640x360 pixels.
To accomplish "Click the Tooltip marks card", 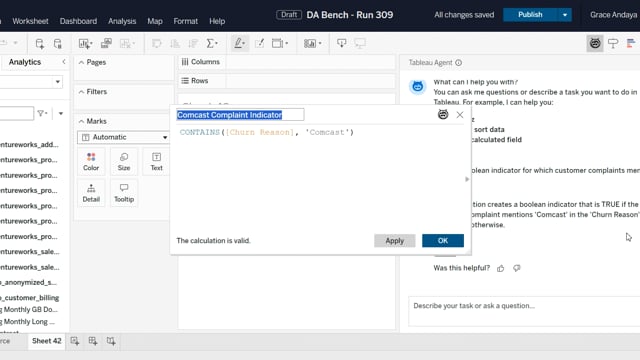I will coord(124,193).
